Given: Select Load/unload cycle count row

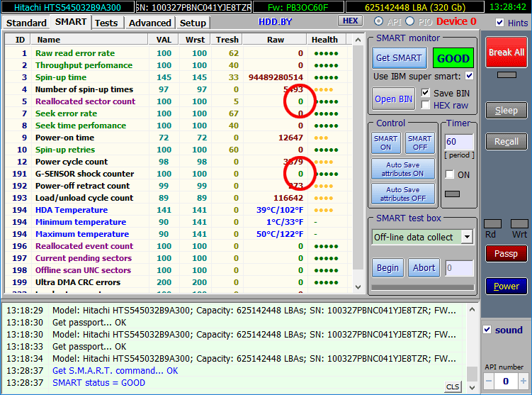Looking at the screenshot, I should (178, 198).
